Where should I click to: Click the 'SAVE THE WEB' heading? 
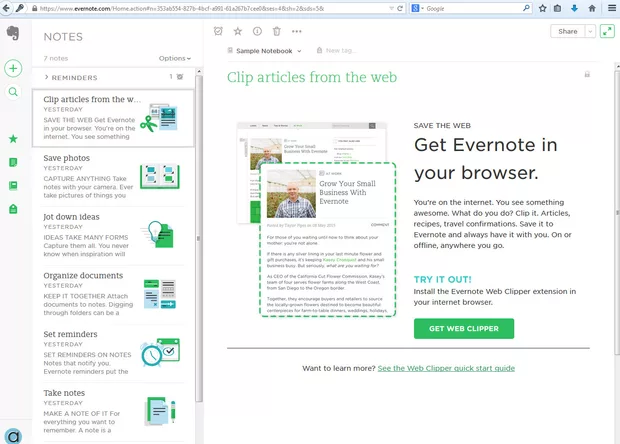click(x=442, y=126)
